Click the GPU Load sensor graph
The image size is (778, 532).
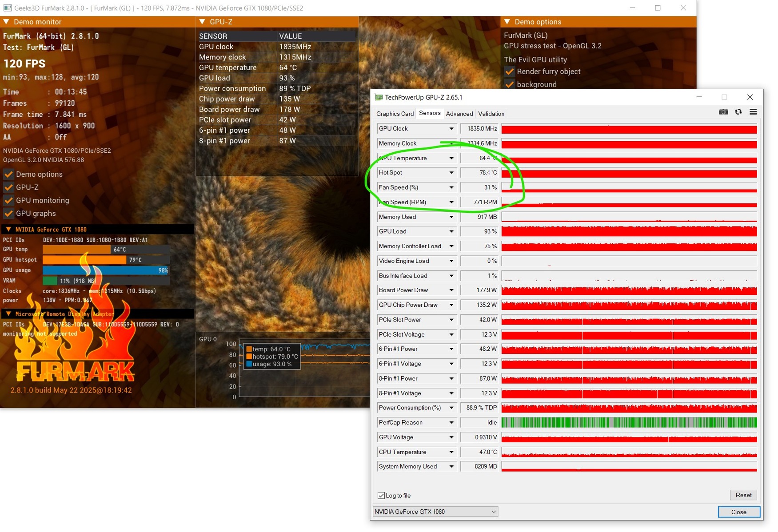tap(629, 231)
